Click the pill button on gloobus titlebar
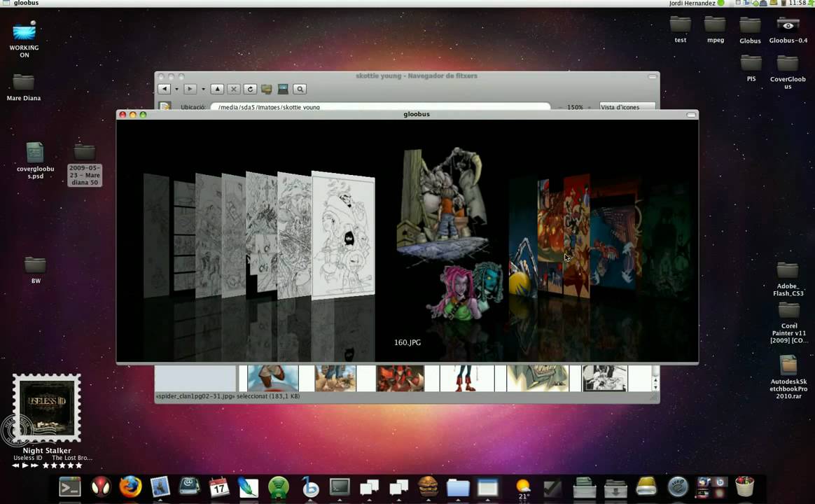This screenshot has height=504, width=815. 691,114
